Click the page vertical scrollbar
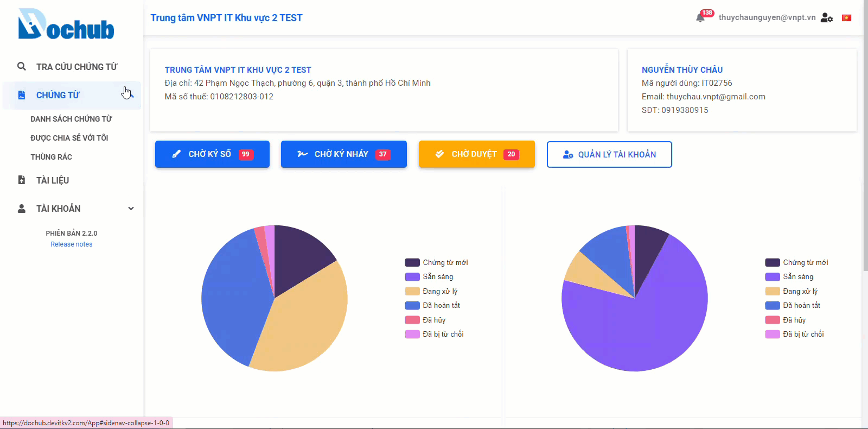 pos(865,136)
